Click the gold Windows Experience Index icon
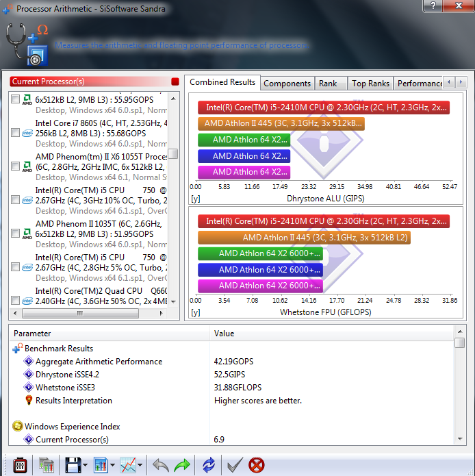This screenshot has width=475, height=476. (18, 426)
